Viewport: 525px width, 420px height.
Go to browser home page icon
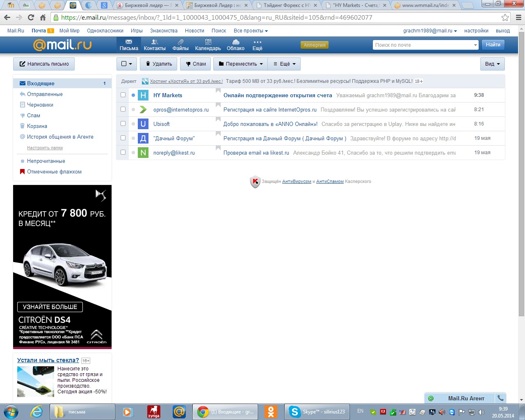pos(43,18)
